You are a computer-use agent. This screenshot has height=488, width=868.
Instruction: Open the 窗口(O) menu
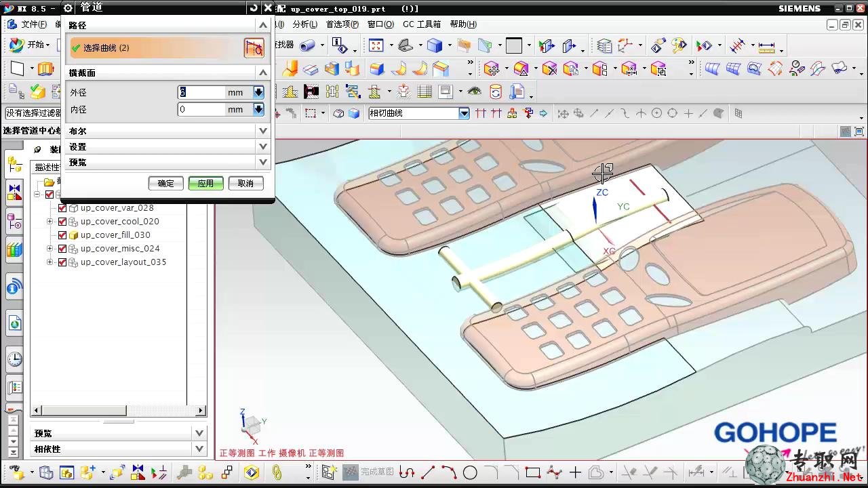click(x=380, y=24)
